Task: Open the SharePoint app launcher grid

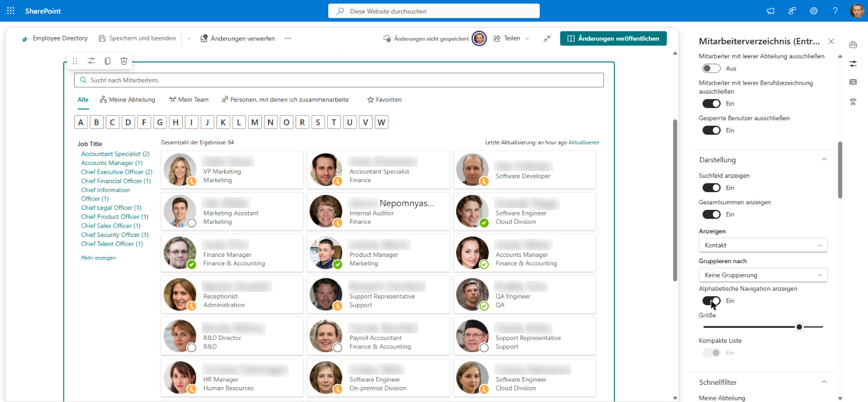Action: 11,11
